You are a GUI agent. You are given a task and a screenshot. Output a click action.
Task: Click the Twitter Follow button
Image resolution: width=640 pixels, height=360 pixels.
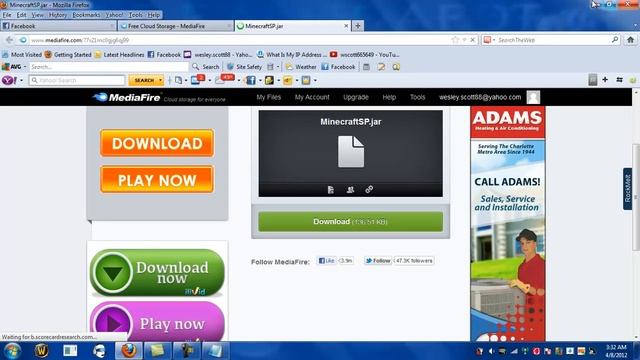(x=378, y=260)
